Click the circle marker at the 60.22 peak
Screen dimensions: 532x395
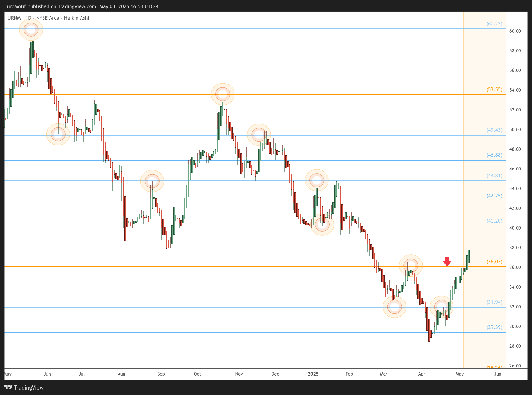click(31, 29)
